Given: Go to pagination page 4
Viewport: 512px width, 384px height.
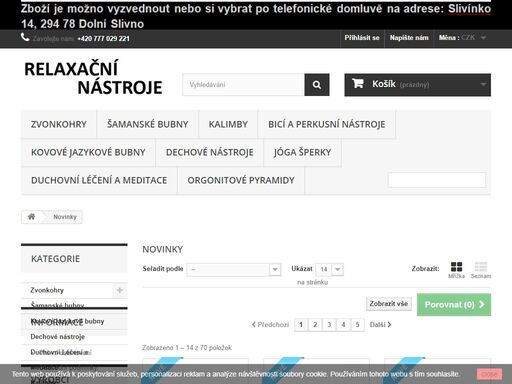Looking at the screenshot, I should point(343,325).
